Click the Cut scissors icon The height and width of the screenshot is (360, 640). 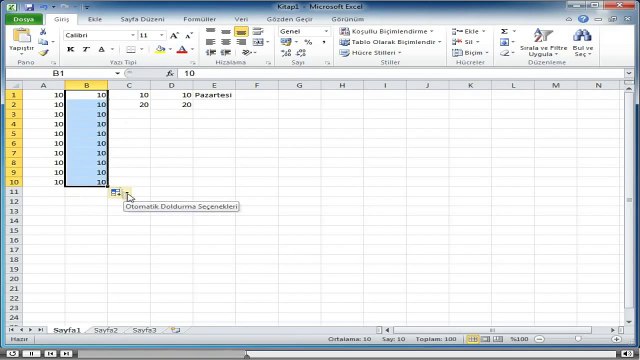tap(43, 32)
